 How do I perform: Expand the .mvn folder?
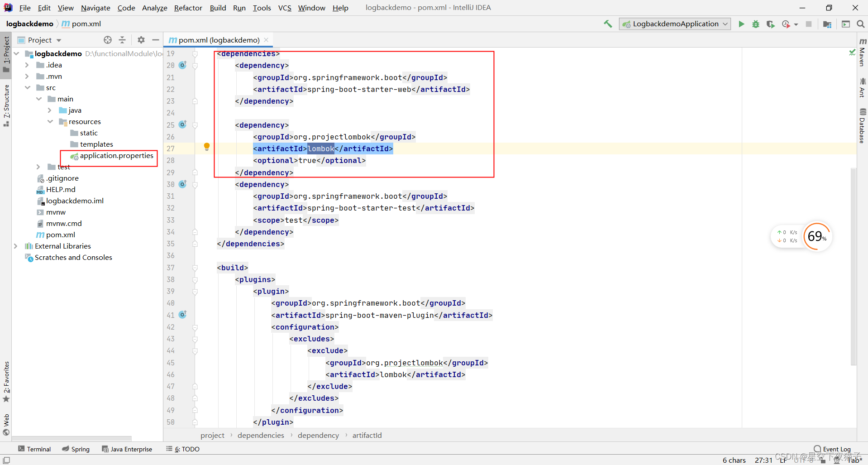[x=27, y=76]
